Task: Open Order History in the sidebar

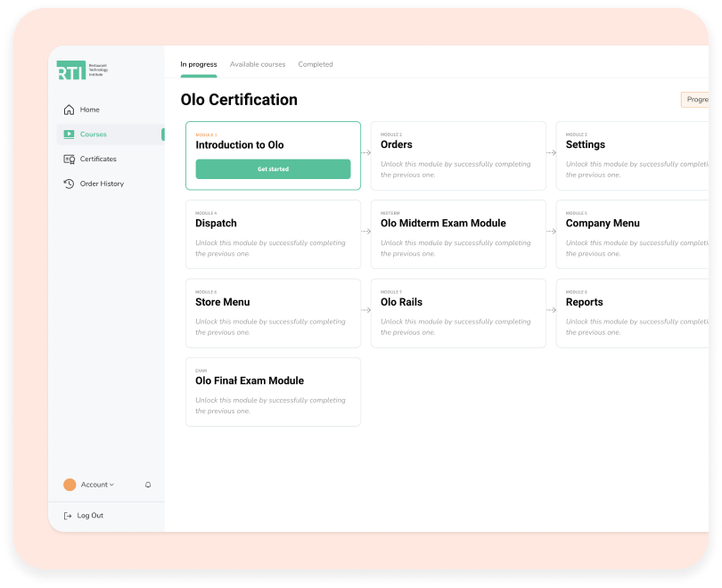Action: pos(110,184)
